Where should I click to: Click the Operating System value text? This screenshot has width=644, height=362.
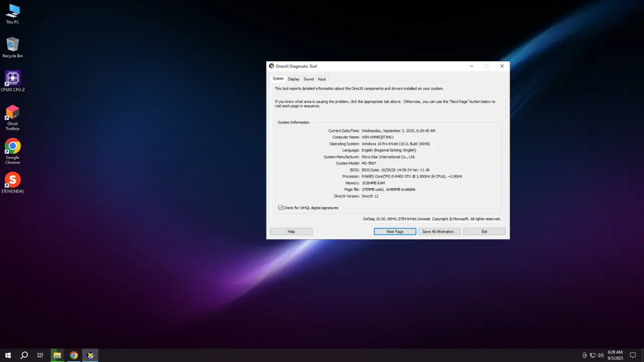[x=395, y=144]
